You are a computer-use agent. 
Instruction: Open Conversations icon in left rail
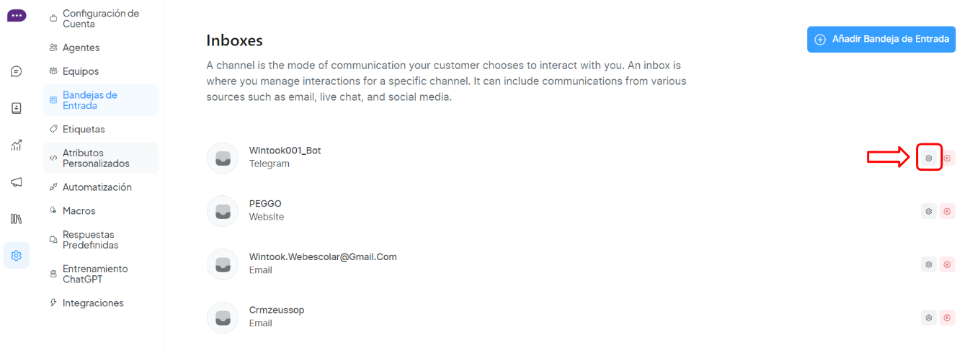click(16, 71)
